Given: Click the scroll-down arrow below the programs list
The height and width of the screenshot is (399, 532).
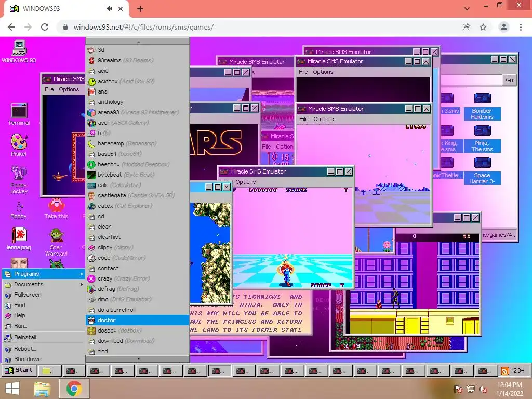Looking at the screenshot, I should (138, 358).
